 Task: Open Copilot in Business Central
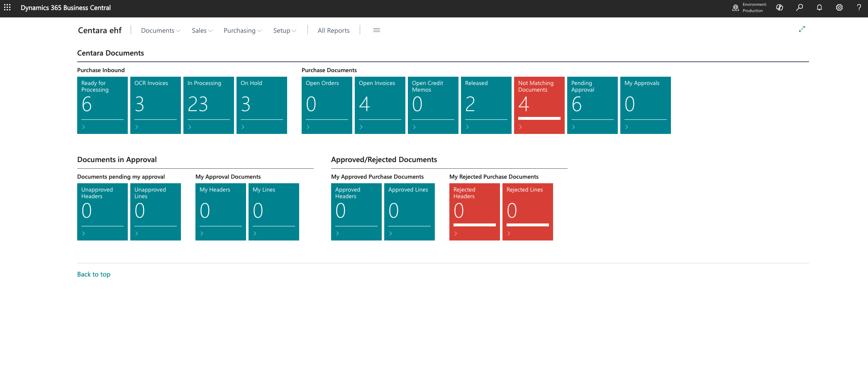click(x=779, y=7)
